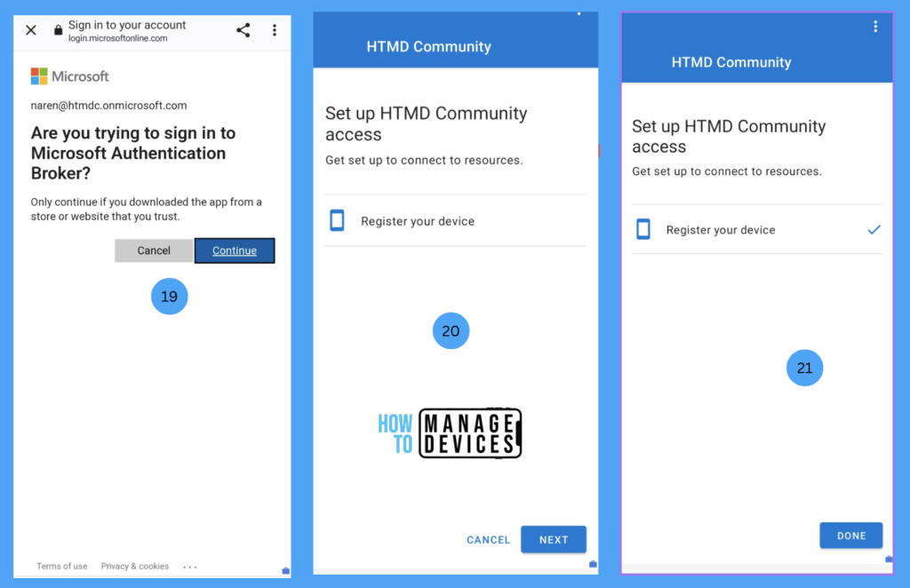910x588 pixels.
Task: Select Register your device on the right screen
Action: [757, 230]
